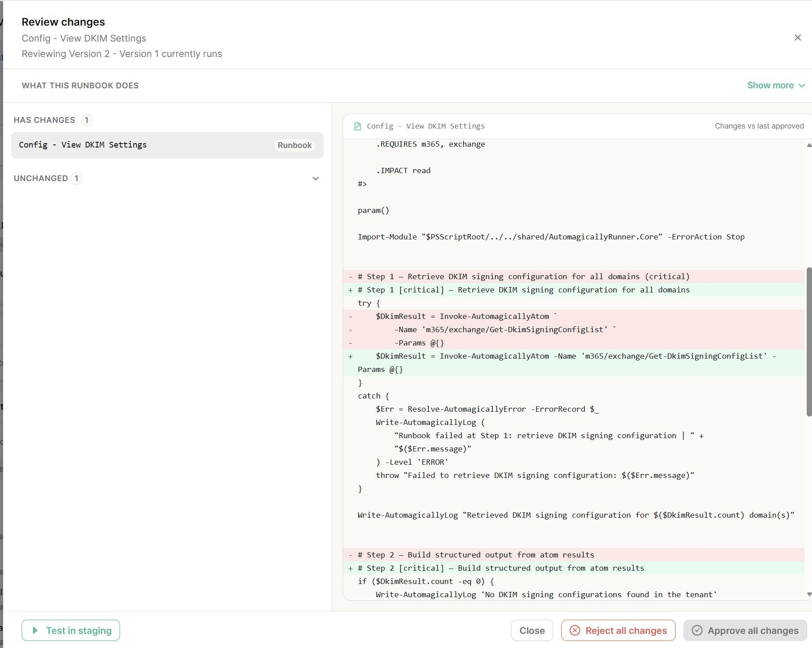Image resolution: width=812 pixels, height=648 pixels.
Task: Click the file icon beside Config - View DKIM Settings header
Action: pos(357,126)
